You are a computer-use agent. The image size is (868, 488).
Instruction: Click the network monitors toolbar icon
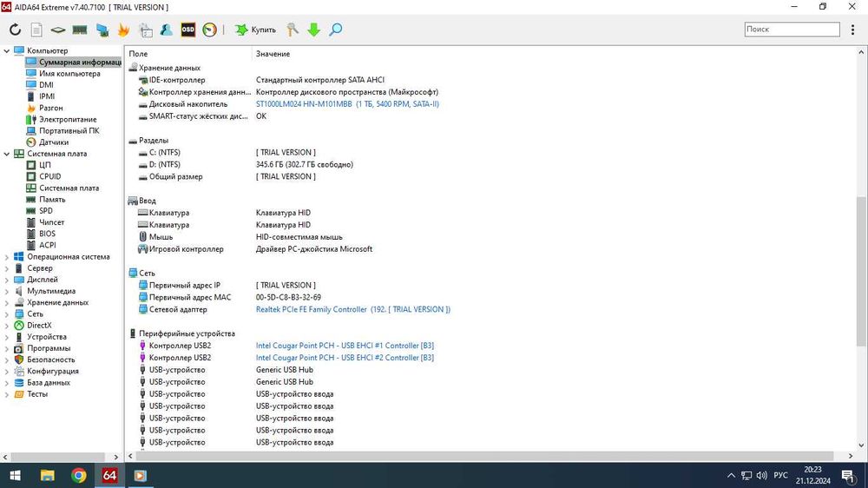tap(102, 30)
